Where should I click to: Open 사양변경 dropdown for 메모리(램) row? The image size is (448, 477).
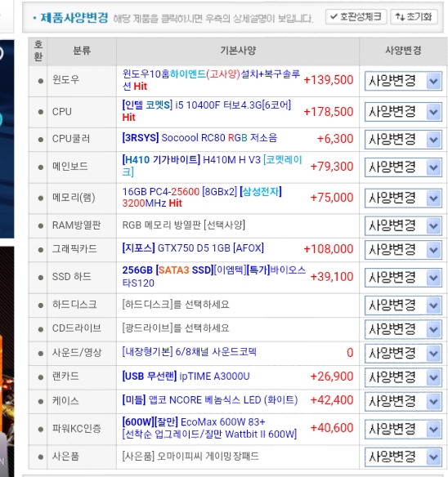[x=403, y=198]
